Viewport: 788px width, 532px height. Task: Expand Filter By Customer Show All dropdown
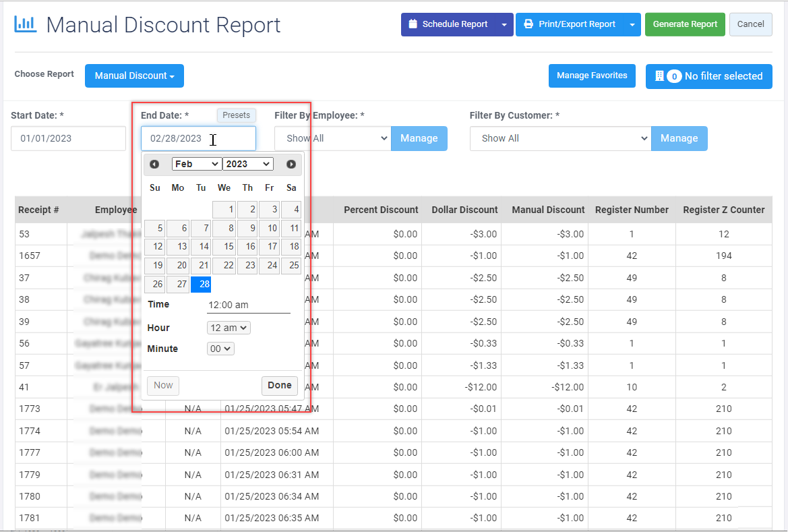point(560,138)
